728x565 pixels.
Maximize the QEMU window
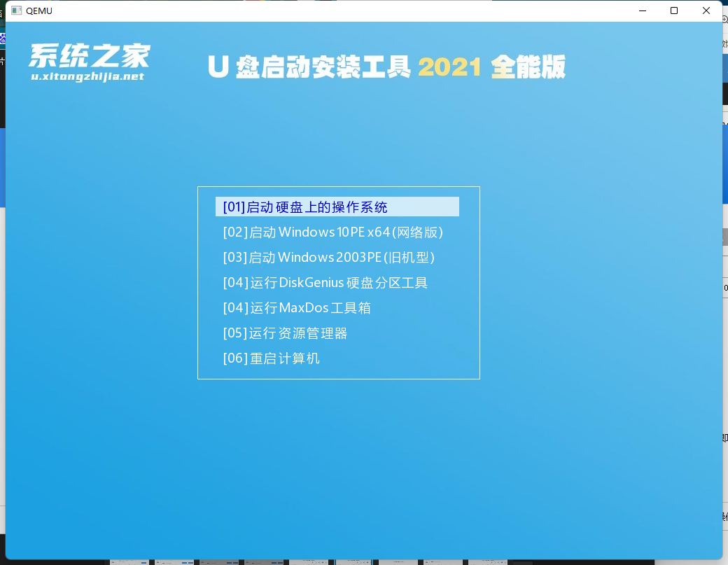674,11
